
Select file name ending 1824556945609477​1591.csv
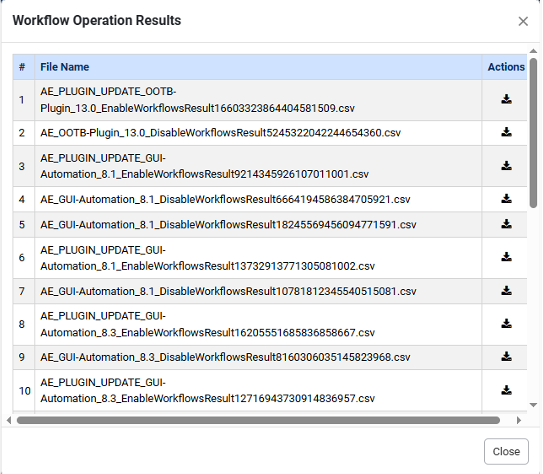click(x=228, y=224)
